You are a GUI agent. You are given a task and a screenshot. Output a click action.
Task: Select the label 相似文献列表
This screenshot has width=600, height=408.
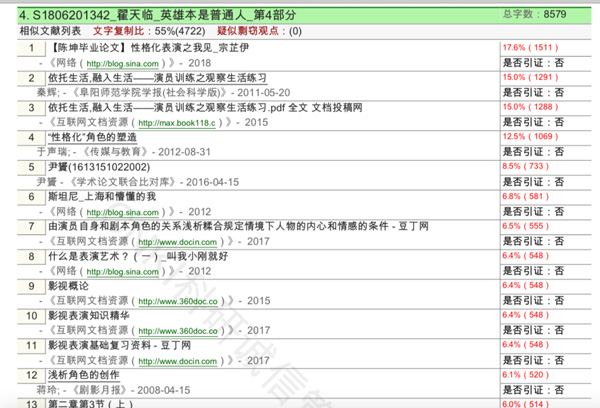point(50,31)
